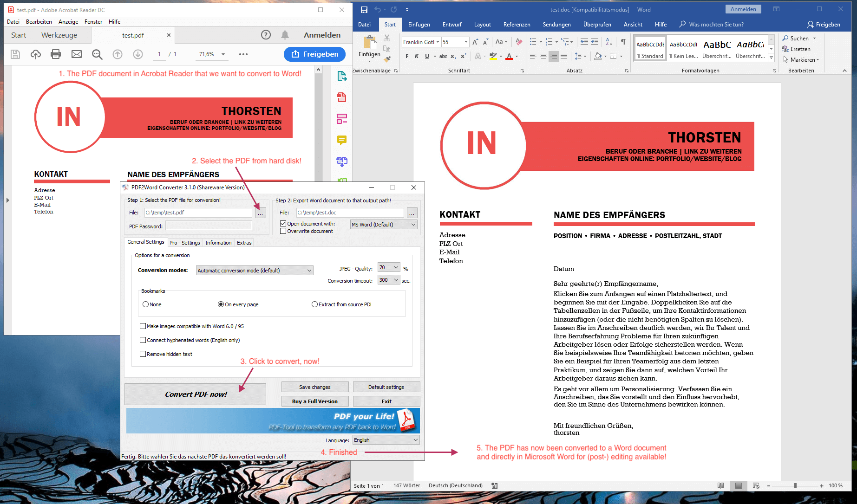Image resolution: width=857 pixels, height=504 pixels.
Task: Click the PDF Password input field
Action: pos(209,226)
